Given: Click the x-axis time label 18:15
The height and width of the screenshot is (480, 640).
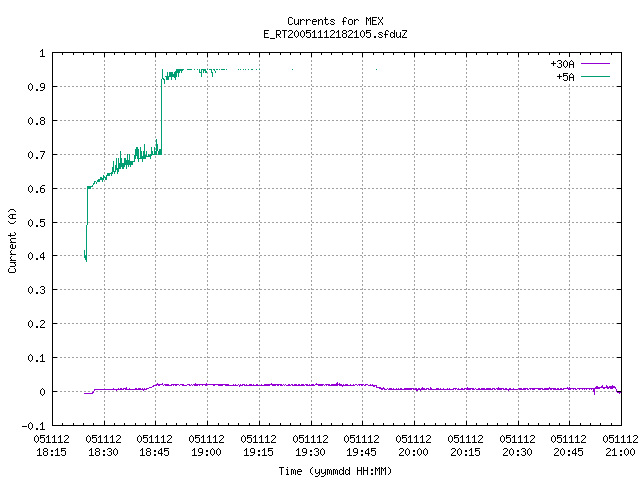Looking at the screenshot, I should tap(51, 452).
